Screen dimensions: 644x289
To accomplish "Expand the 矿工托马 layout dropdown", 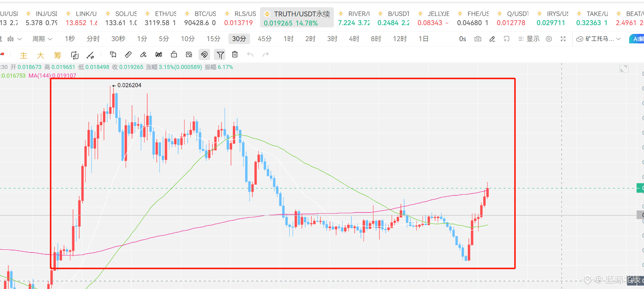I will (599, 39).
